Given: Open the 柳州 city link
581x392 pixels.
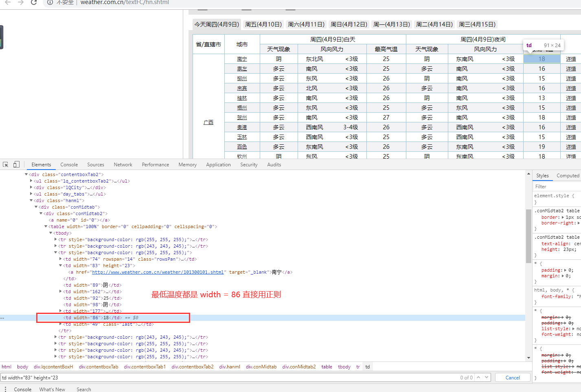Looking at the screenshot, I should pyautogui.click(x=242, y=78).
